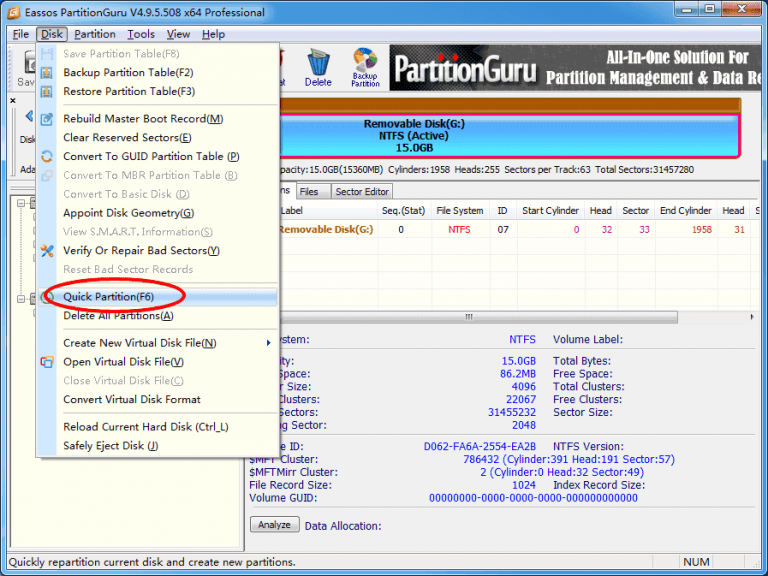Choose Clear Reserved Sectors

click(157, 138)
